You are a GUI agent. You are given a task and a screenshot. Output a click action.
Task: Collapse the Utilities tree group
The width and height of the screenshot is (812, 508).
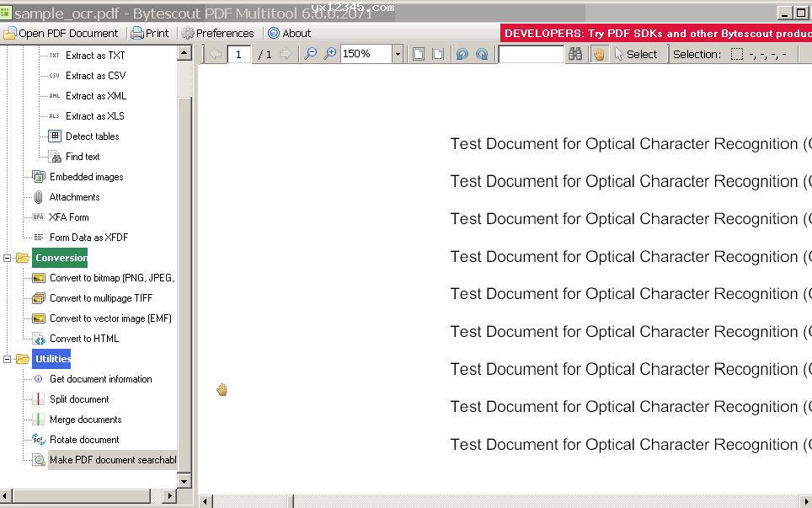pyautogui.click(x=8, y=359)
